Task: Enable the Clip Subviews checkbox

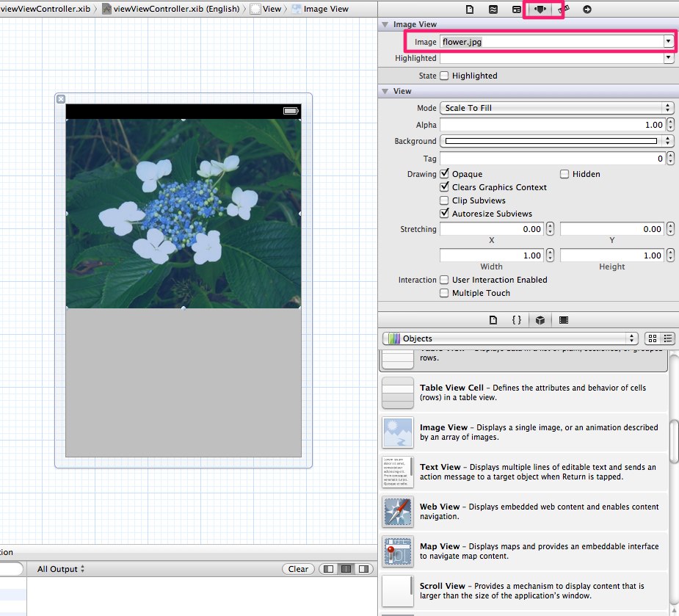Action: pyautogui.click(x=444, y=200)
